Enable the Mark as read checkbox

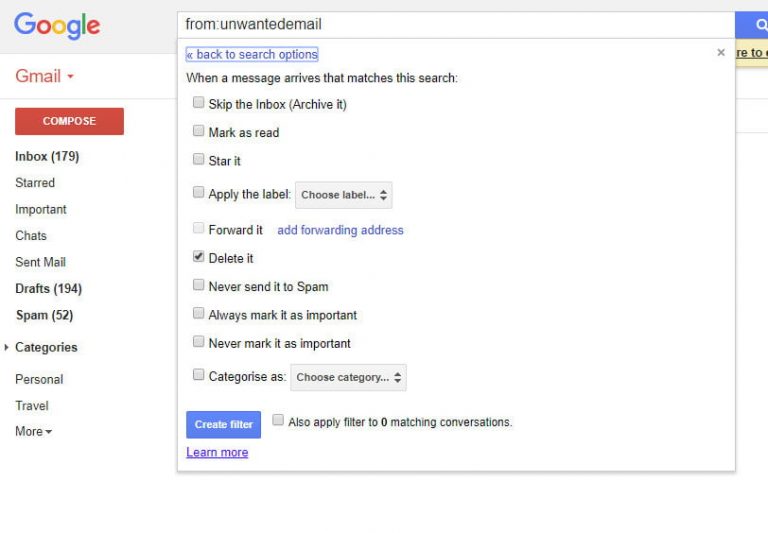point(198,131)
